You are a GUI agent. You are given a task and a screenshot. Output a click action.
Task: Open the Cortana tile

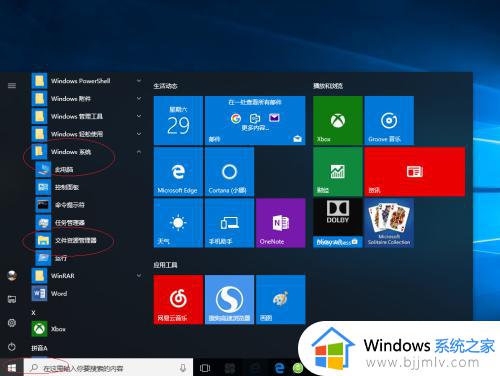point(229,172)
